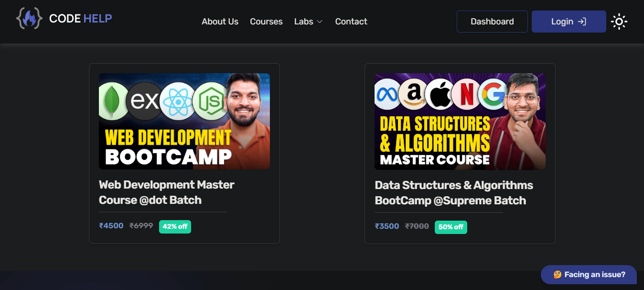Click the struck-through ₹7000 price

pos(417,226)
